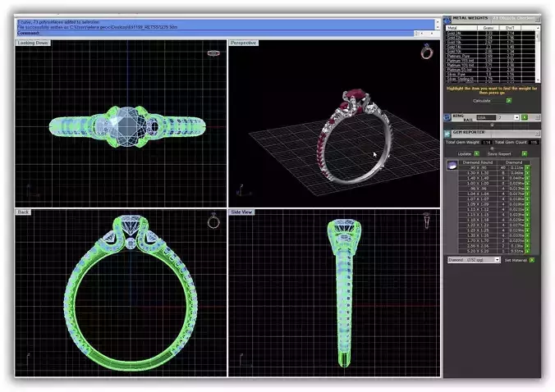Screen dimensions: 555x392
Task: Click the Diamond Round column header
Action: 478,162
